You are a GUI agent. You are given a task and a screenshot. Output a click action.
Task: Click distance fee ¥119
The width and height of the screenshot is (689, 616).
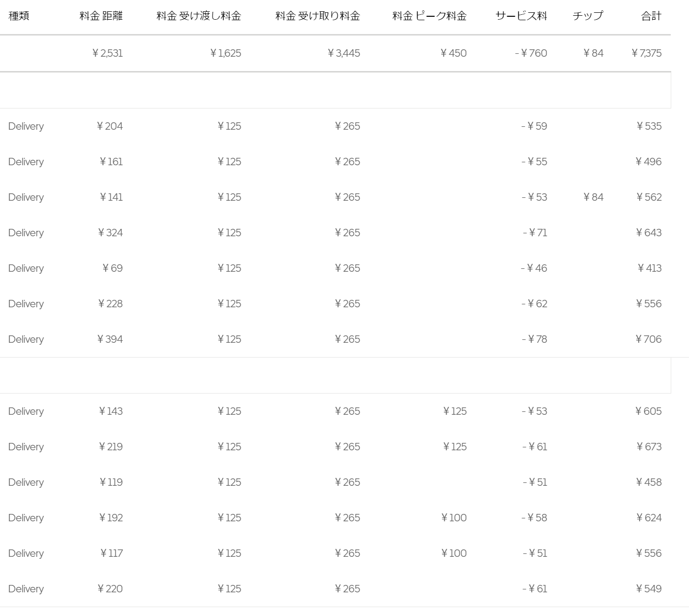click(111, 482)
